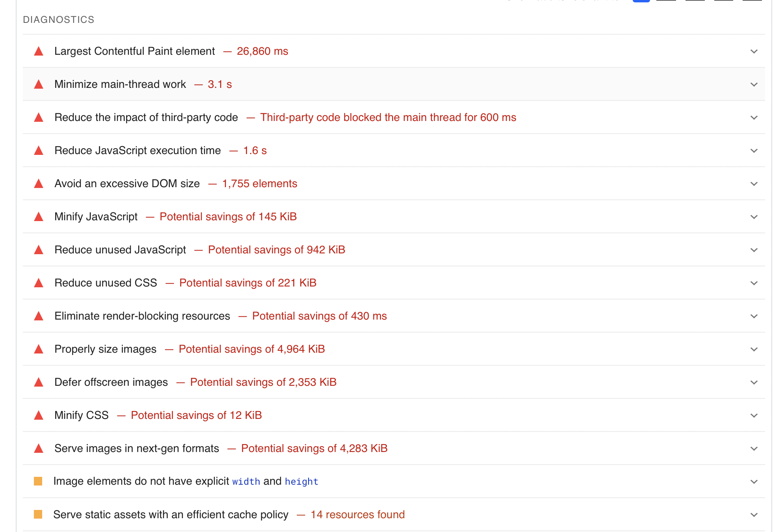Click the red triangle beside Largest Contentful Paint element
The image size is (784, 532).
[x=39, y=51]
